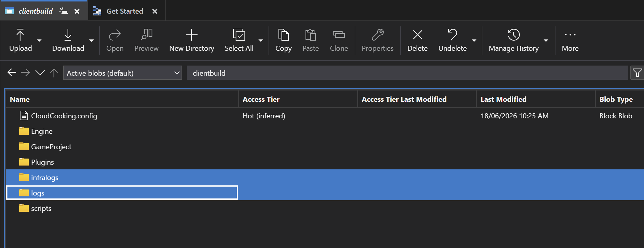Screen dimensions: 644x248
Task: Expand the Manage History dropdown arrow
Action: pyautogui.click(x=546, y=40)
